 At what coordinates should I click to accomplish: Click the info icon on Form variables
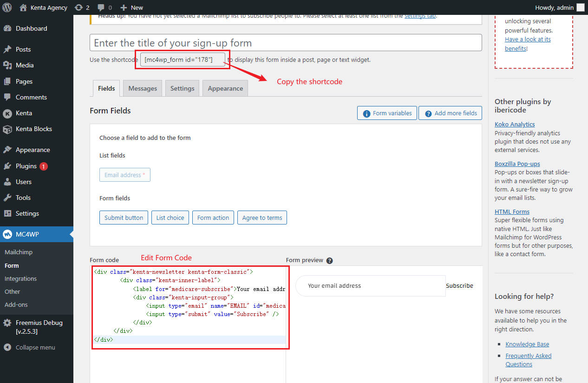[366, 113]
